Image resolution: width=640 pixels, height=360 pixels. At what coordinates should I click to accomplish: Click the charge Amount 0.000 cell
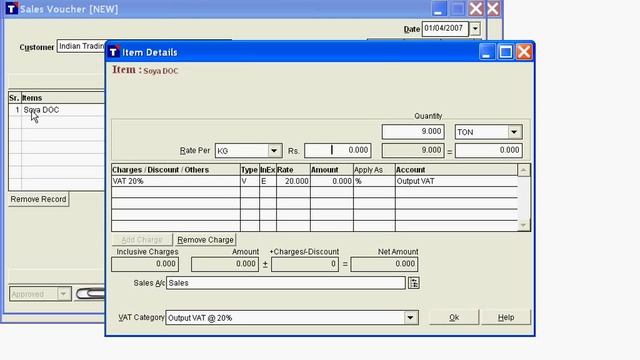pos(331,181)
